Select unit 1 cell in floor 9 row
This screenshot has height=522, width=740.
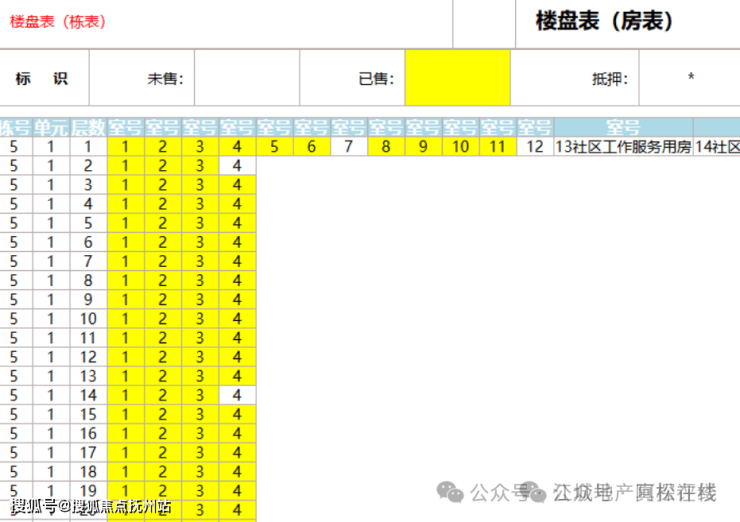pyautogui.click(x=51, y=299)
